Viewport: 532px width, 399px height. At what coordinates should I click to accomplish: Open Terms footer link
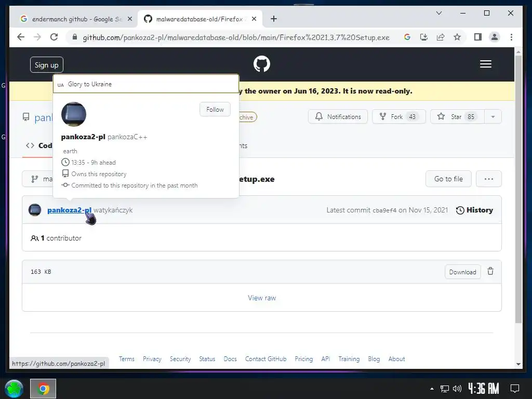[127, 358]
